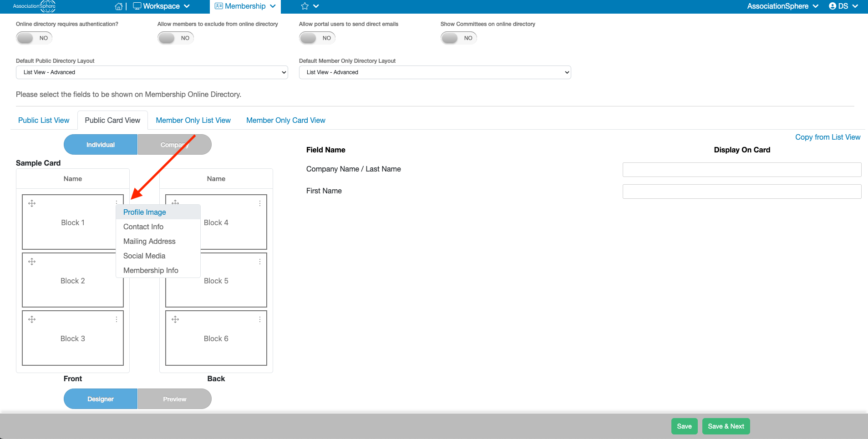The width and height of the screenshot is (868, 439).
Task: Click the Display On Card field for First Name
Action: 742,191
